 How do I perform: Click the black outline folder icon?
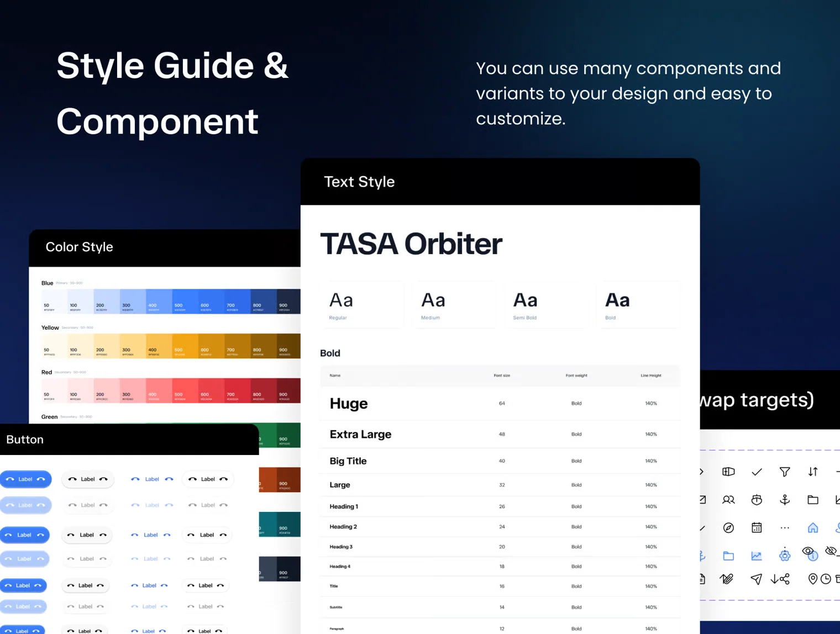pyautogui.click(x=813, y=500)
